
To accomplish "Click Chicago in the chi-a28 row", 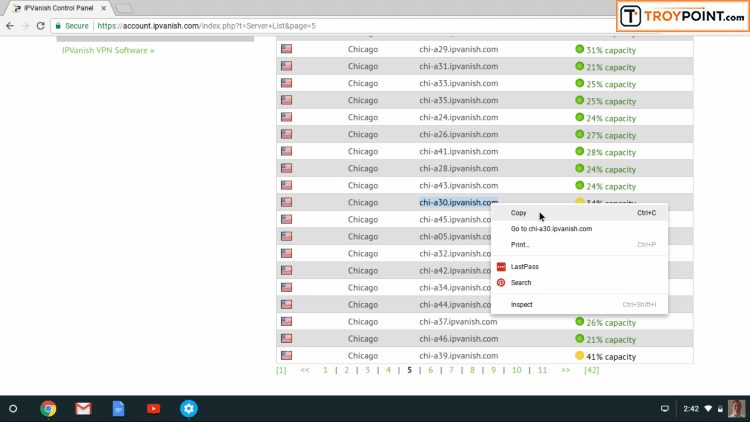I will (x=363, y=168).
